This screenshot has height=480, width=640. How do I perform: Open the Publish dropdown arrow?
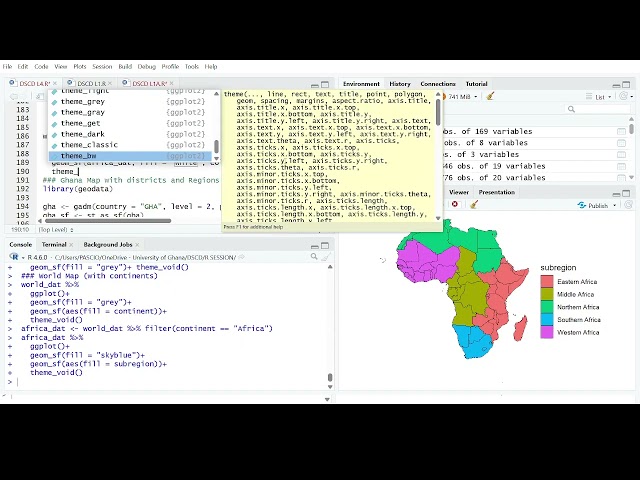pos(614,205)
